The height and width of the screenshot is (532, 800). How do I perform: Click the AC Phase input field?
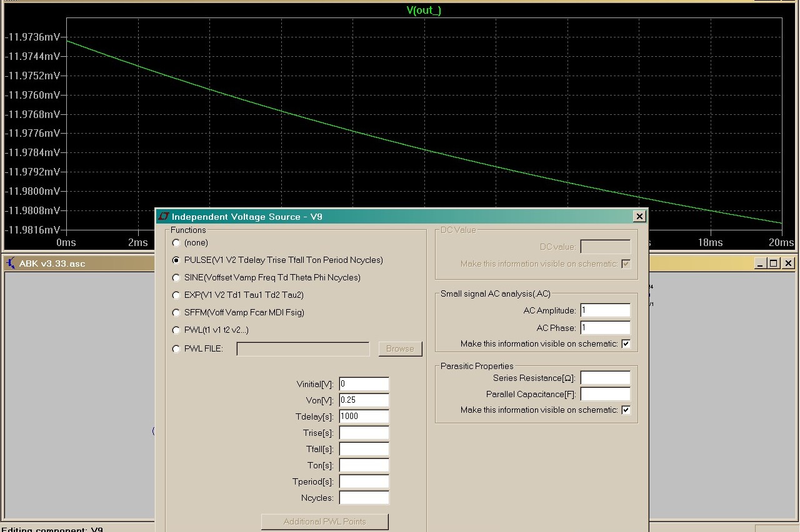point(605,328)
